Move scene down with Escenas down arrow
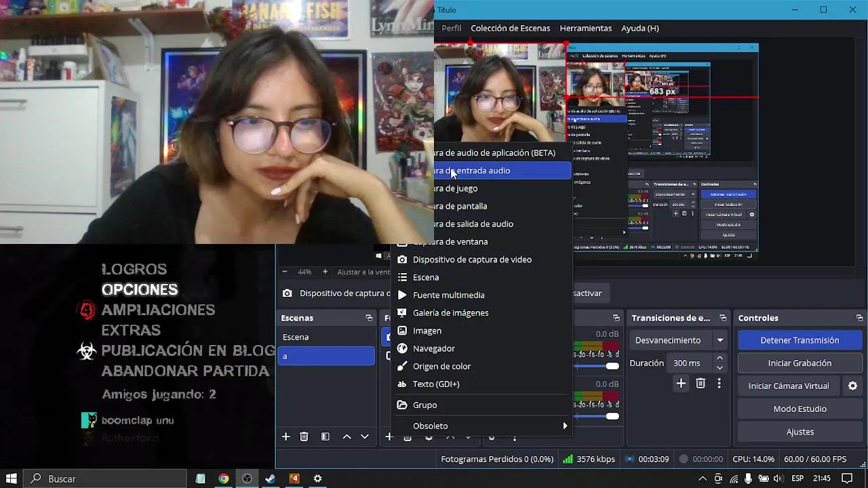 click(365, 437)
